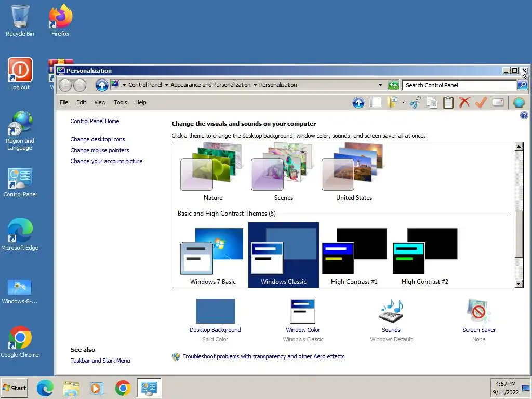Click the red X Delete icon
The width and height of the screenshot is (532, 399).
pyautogui.click(x=464, y=102)
